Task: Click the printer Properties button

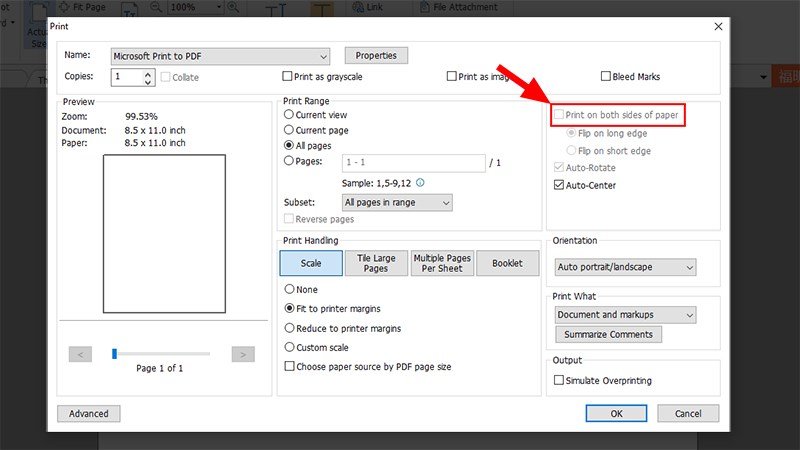Action: 376,56
